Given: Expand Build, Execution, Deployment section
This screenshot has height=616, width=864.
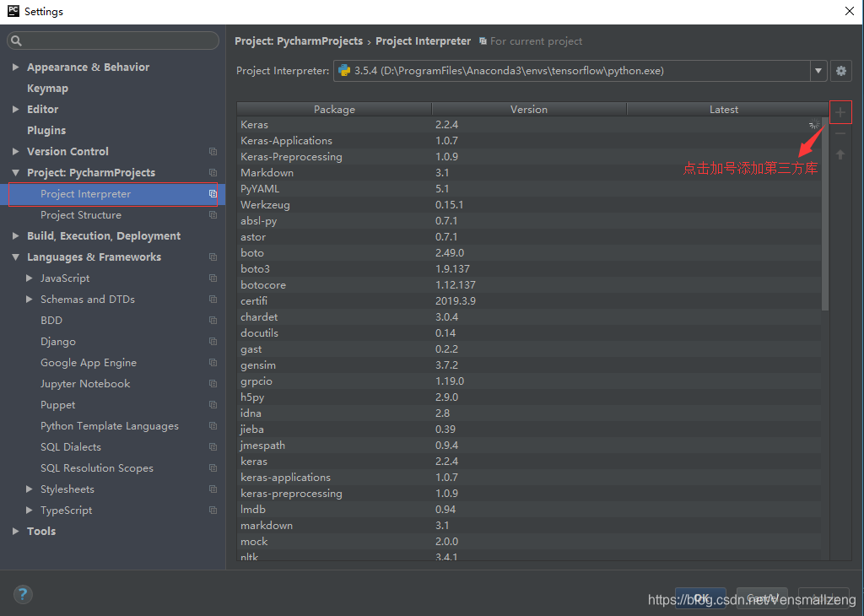Looking at the screenshot, I should (x=15, y=235).
